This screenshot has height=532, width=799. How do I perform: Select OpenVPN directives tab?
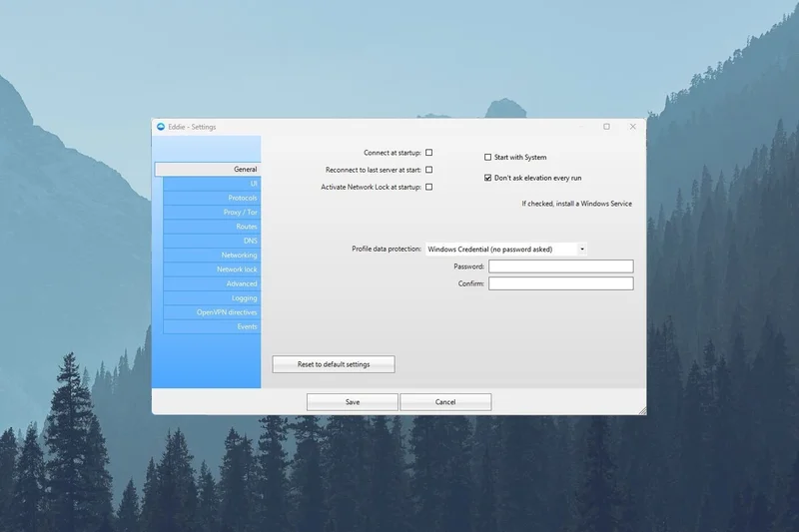(212, 312)
